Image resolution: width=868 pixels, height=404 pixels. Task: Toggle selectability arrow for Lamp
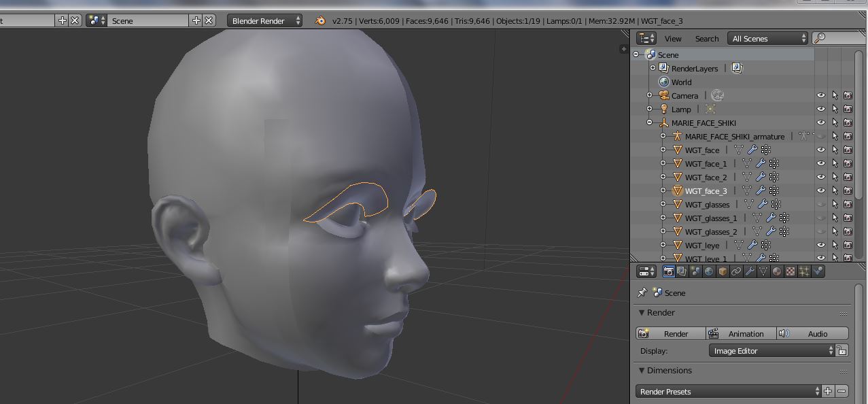[835, 109]
